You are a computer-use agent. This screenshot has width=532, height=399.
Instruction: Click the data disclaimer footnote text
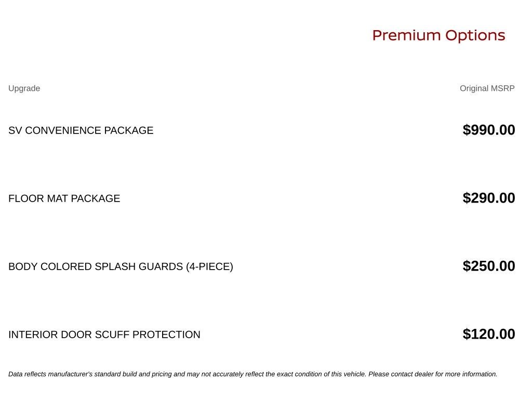[253, 374]
